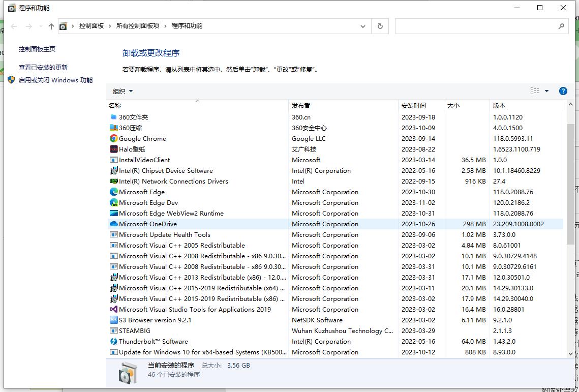Screen dimensions: 579x392
Task: Select the 360压缩 program entry
Action: (132, 128)
